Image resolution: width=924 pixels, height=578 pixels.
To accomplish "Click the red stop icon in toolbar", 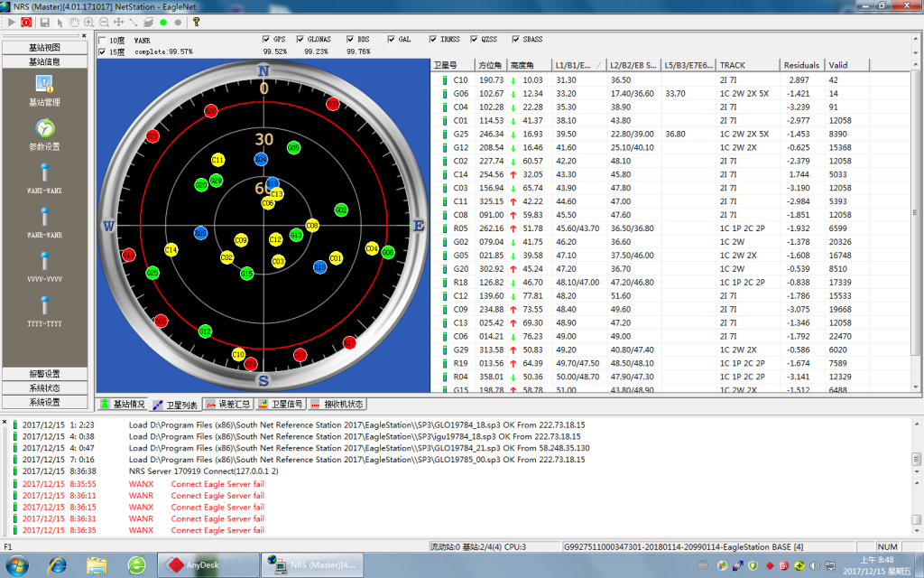I will 25,22.
